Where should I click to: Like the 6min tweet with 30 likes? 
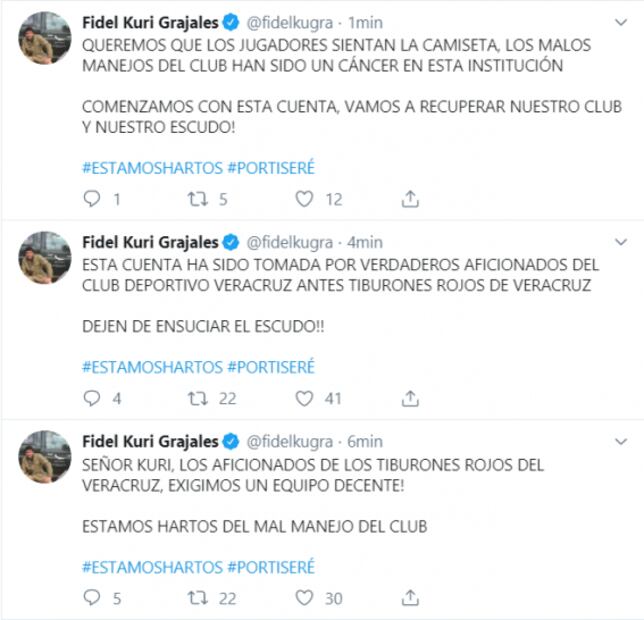(304, 598)
